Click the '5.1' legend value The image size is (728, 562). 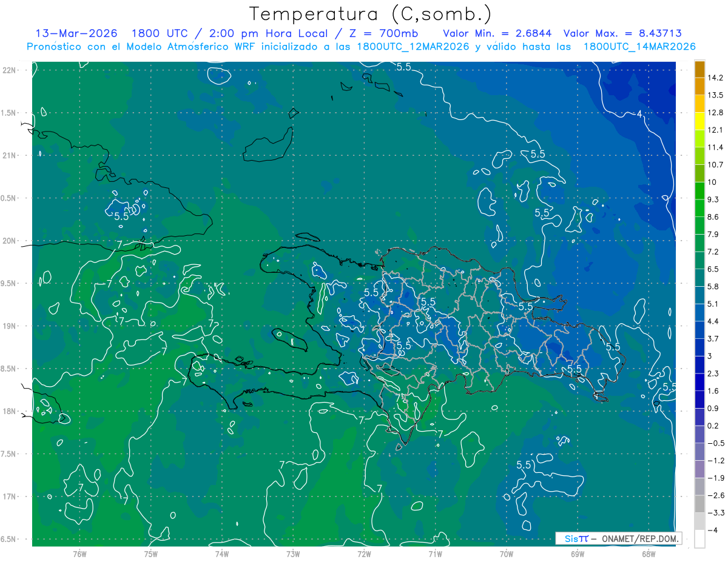pos(713,304)
